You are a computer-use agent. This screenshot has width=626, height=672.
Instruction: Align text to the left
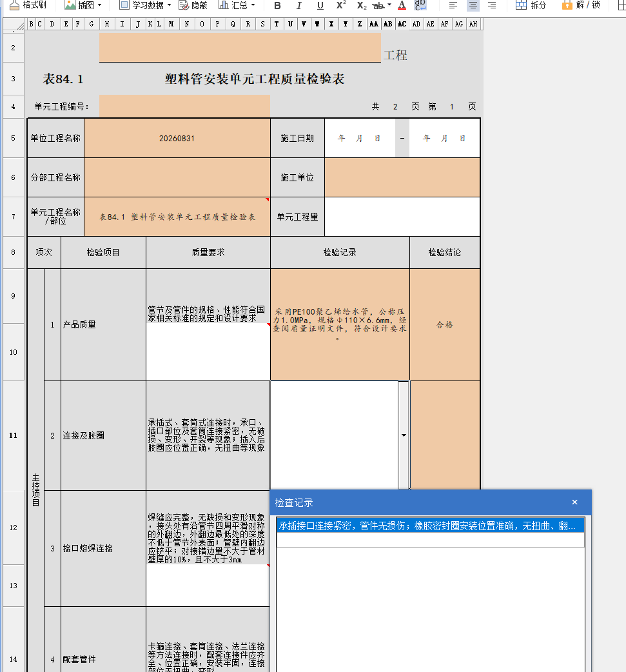(x=453, y=6)
